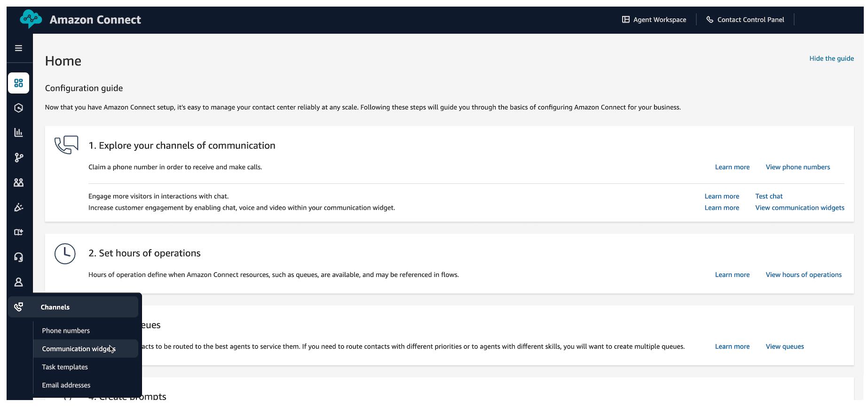Click View phone numbers link
This screenshot has width=868, height=409.
click(x=797, y=167)
